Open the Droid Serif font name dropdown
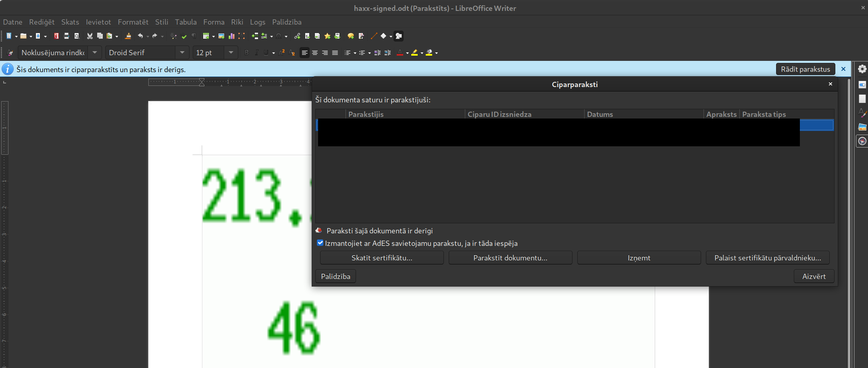This screenshot has width=868, height=368. tap(182, 52)
